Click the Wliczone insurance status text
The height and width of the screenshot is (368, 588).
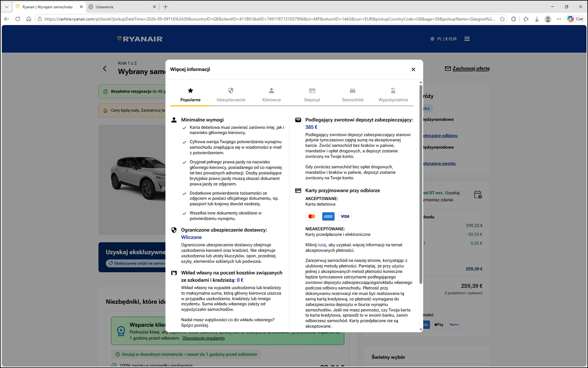[x=191, y=237]
